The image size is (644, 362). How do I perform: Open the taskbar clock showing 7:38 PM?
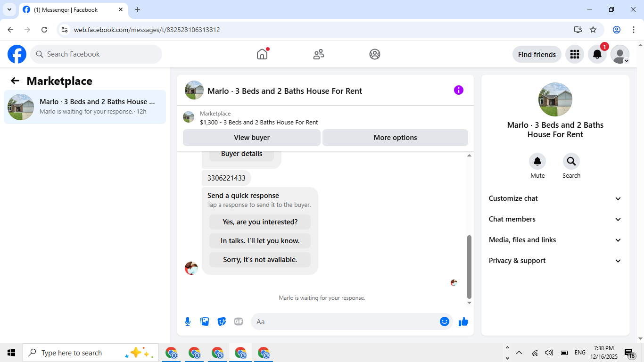point(604,353)
